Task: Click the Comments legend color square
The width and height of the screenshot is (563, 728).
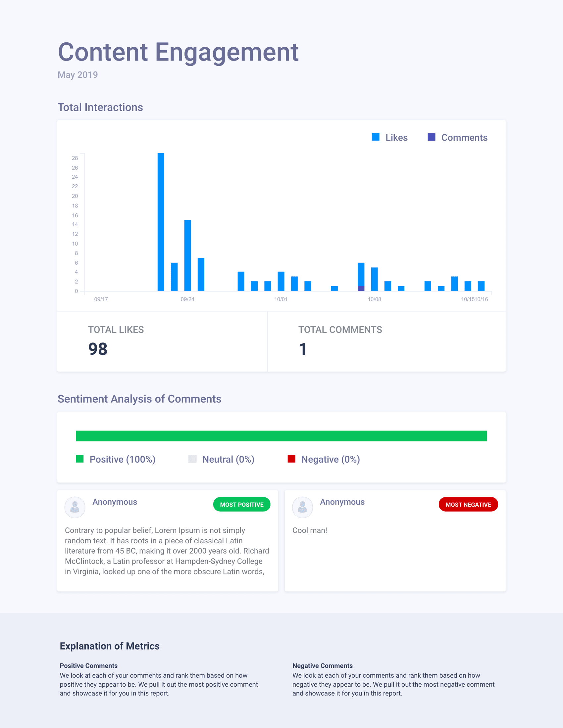Action: click(x=432, y=137)
